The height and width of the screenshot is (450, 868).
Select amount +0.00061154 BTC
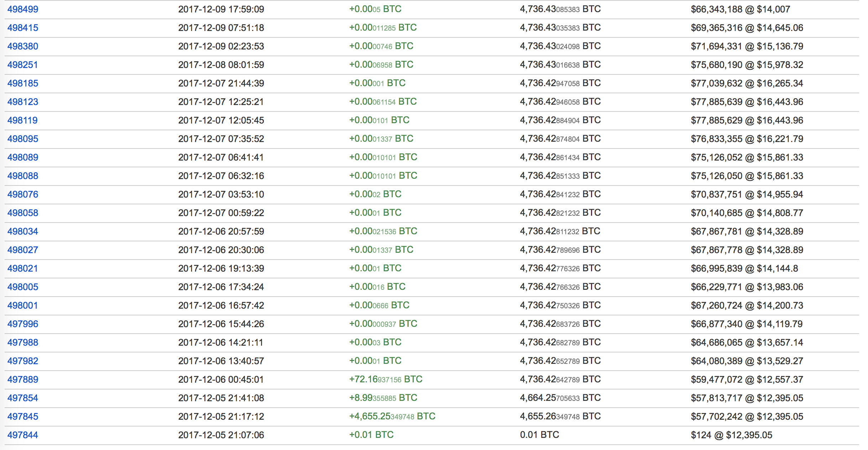pos(383,101)
